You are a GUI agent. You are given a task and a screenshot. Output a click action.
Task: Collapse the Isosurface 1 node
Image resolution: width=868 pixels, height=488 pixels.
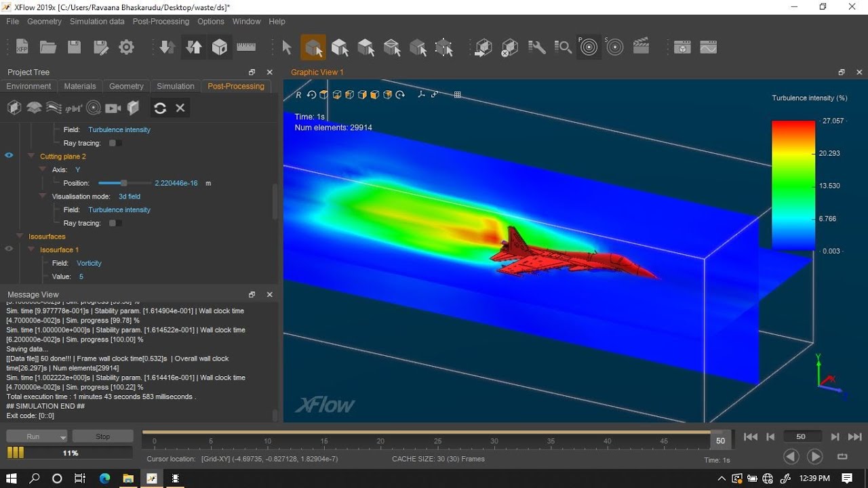(x=31, y=249)
